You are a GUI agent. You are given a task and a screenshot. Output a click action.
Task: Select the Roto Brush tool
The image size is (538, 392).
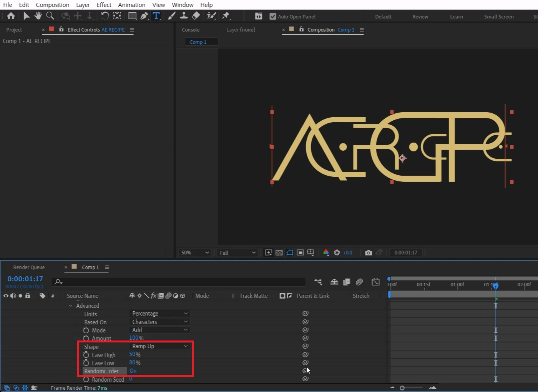pos(211,16)
